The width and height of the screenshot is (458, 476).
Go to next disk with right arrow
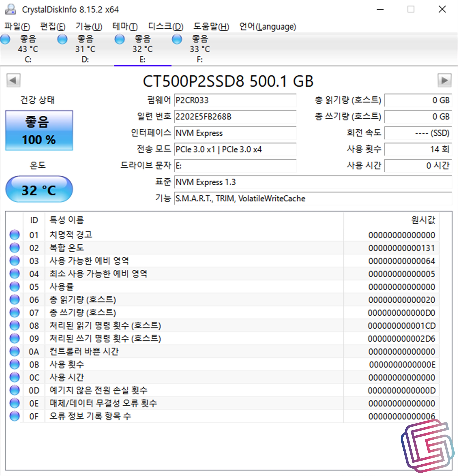coord(444,80)
